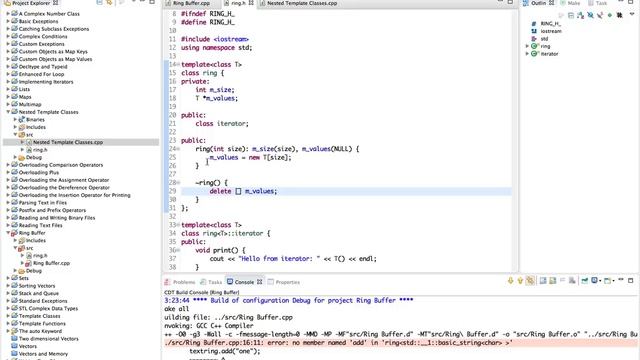Click the Sets project folder icon
The image size is (640, 360).
[14, 278]
